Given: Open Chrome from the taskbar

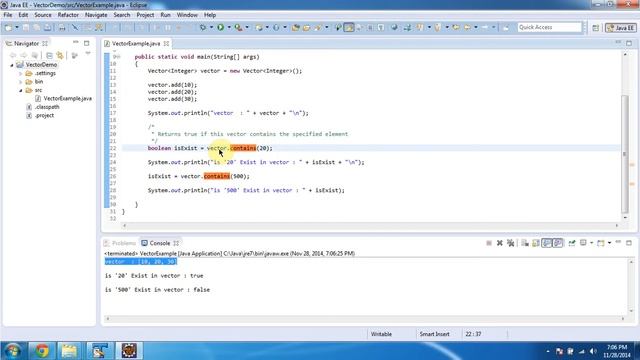Looking at the screenshot, I should [x=42, y=351].
